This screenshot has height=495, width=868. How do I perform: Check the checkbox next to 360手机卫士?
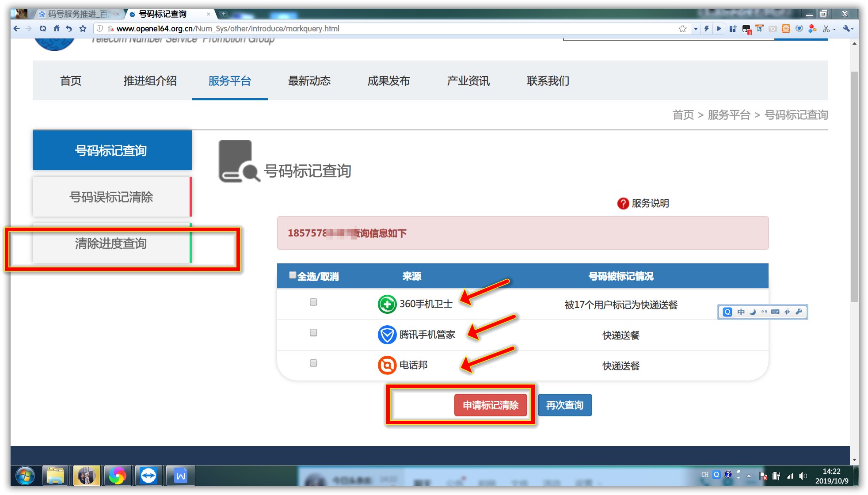[314, 302]
